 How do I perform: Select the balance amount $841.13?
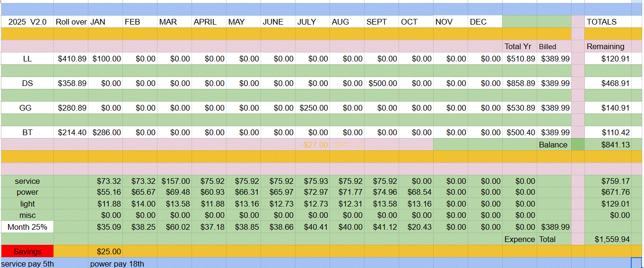tap(608, 145)
